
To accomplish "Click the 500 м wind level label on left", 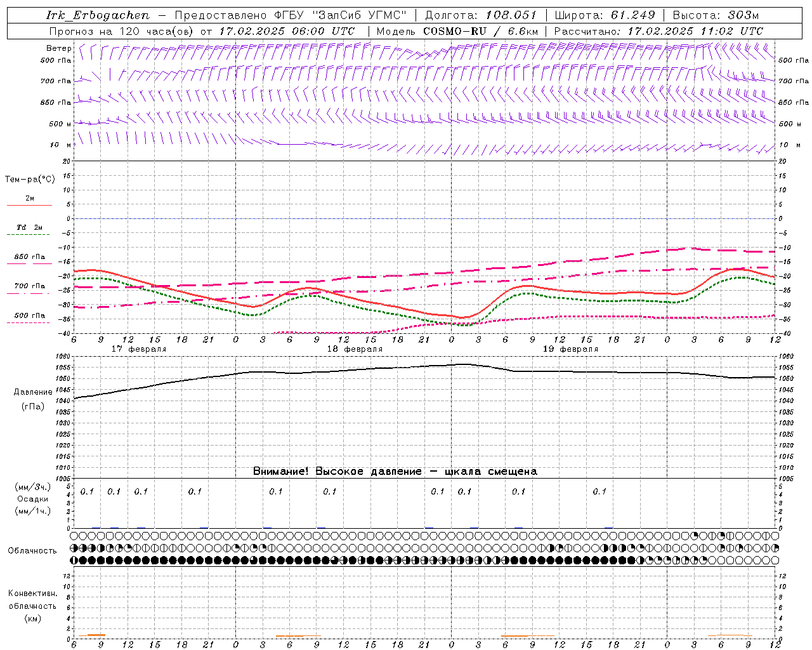I will [60, 124].
